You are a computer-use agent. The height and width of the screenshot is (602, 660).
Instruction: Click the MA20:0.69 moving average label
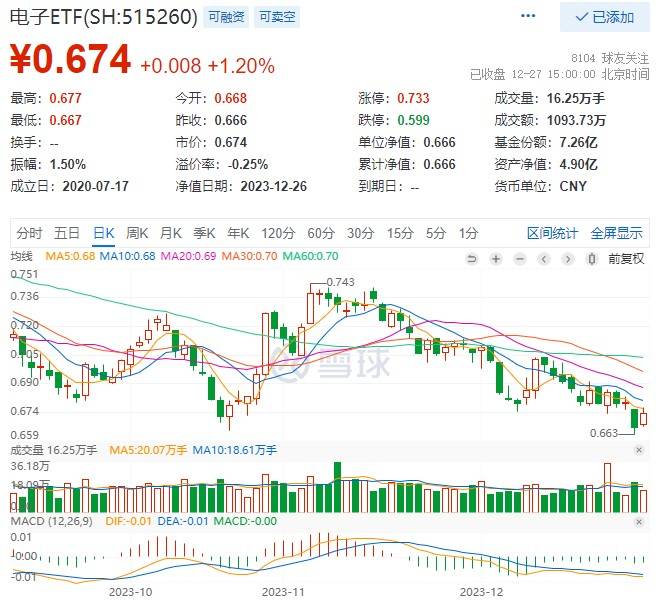pos(188,256)
